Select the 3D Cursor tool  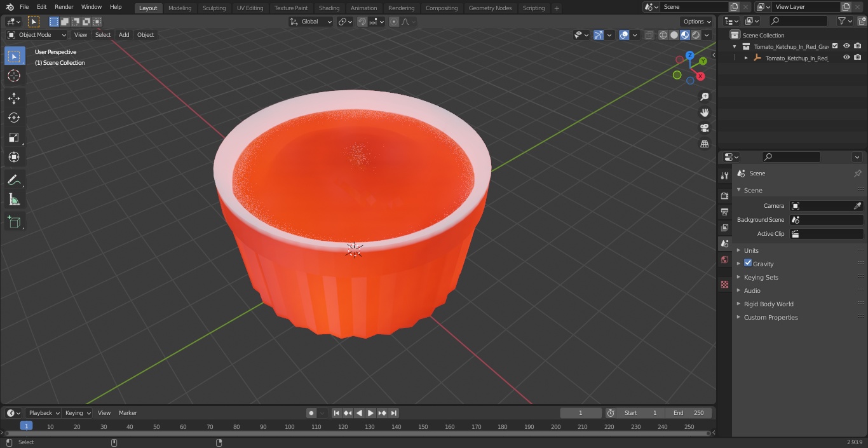(14, 76)
